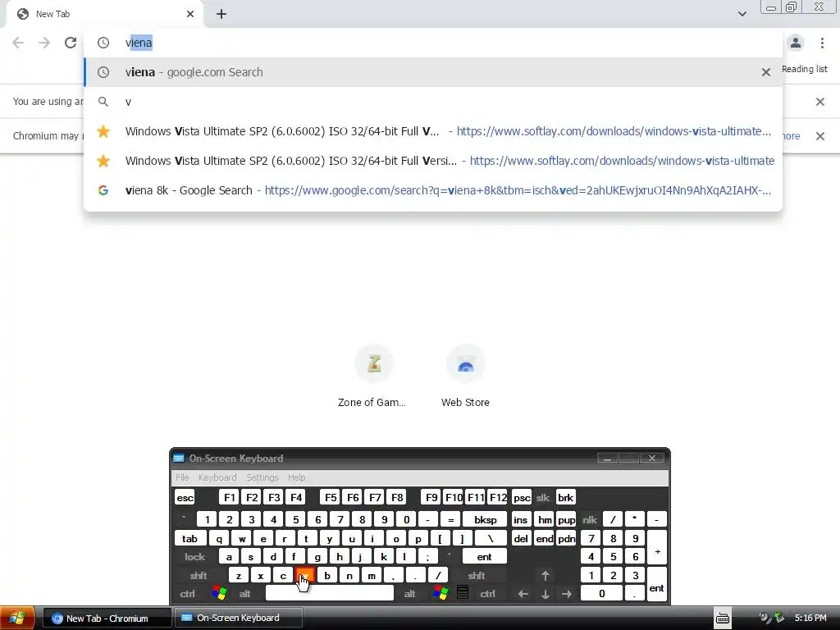Toggle the nlk num lock key
This screenshot has height=630, width=840.
pos(590,519)
